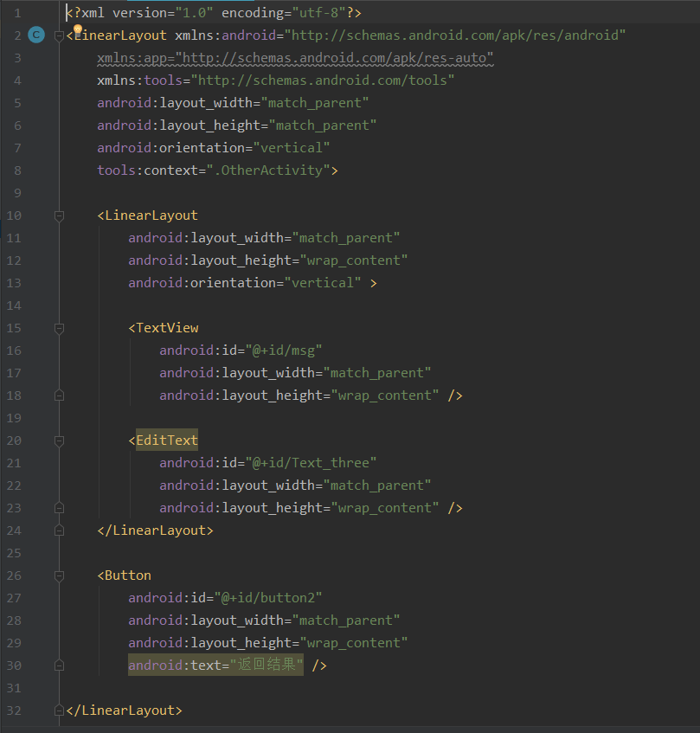Collapse the TextView fold marker on line 15
Viewport: 700px width, 733px height.
tap(59, 328)
